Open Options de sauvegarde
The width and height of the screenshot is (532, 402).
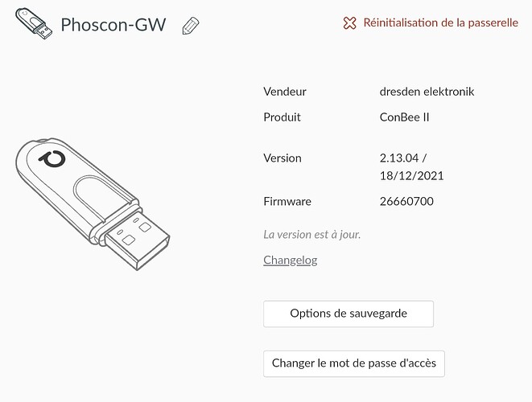click(x=348, y=314)
